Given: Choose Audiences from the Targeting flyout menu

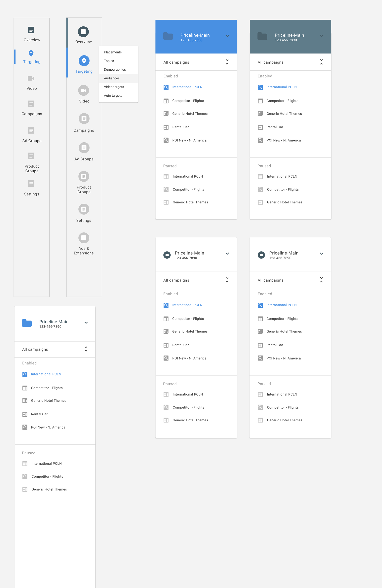Looking at the screenshot, I should 118,78.
